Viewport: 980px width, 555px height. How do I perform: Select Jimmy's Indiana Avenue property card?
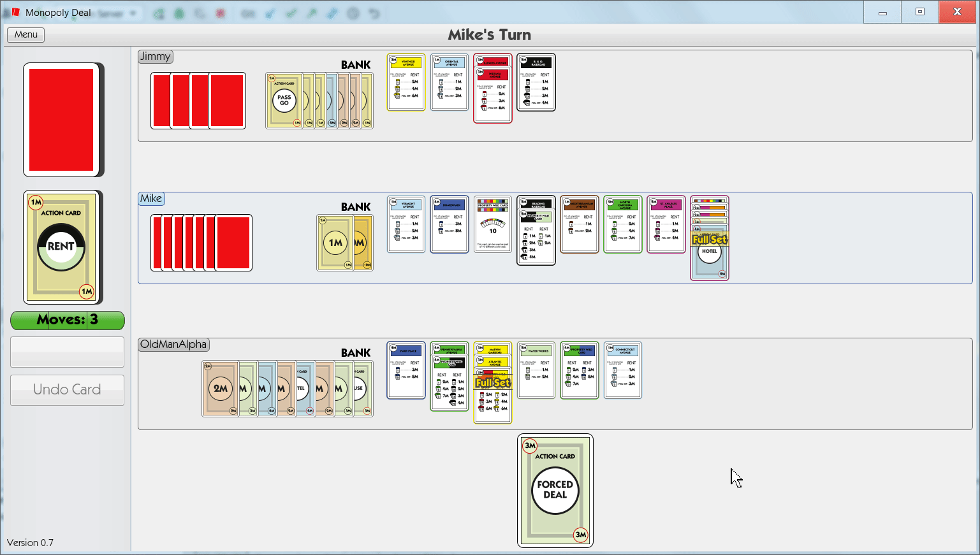[493, 94]
